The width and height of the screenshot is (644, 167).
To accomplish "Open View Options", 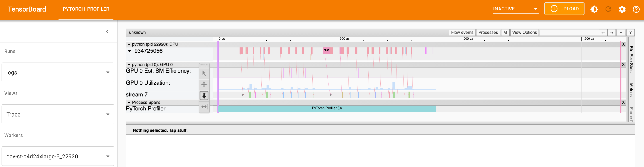I will click(x=524, y=33).
